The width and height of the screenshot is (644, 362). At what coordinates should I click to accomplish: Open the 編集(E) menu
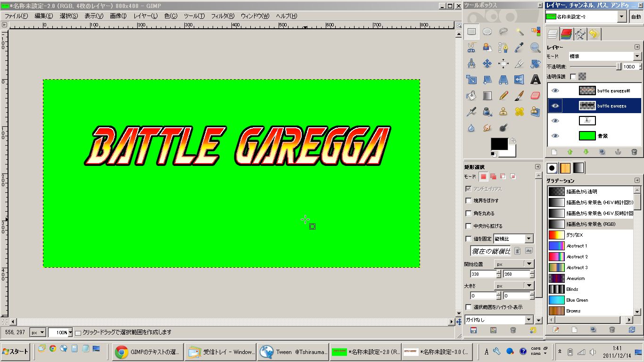point(43,16)
